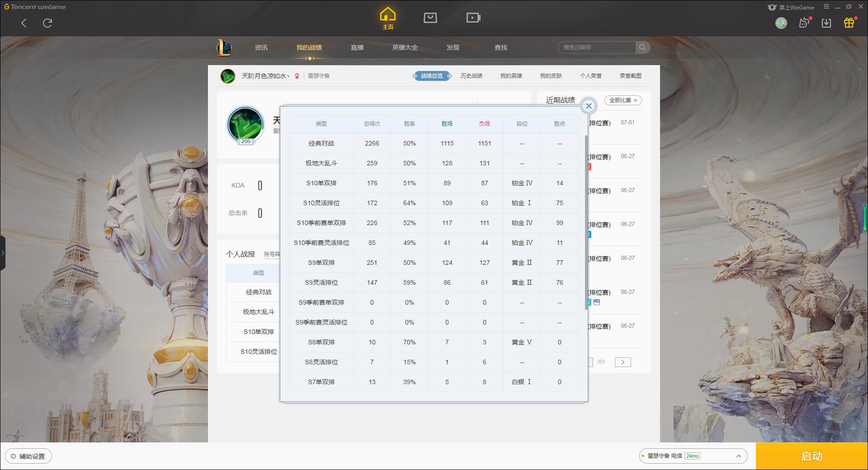Switch to 我的皮肤 sub-tab

point(551,76)
